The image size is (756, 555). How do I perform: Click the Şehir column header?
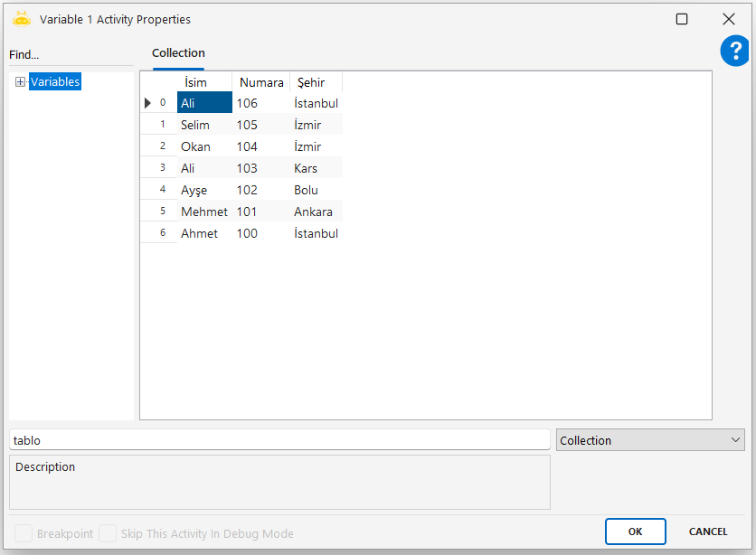pos(311,82)
